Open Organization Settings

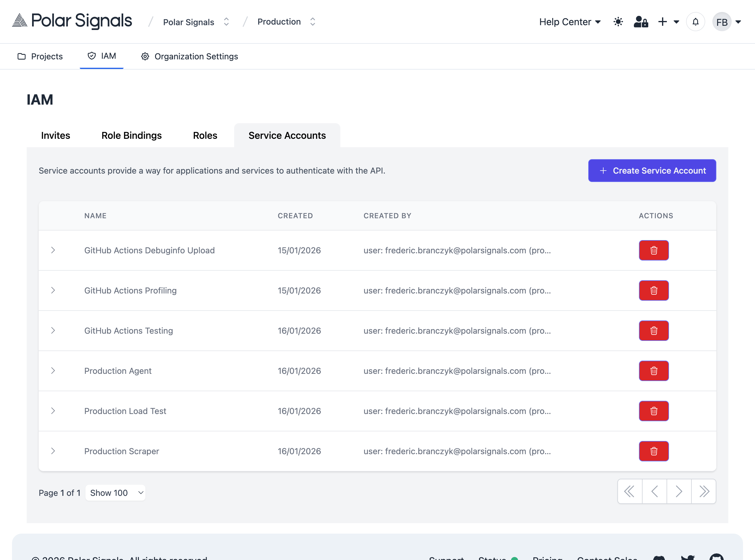(x=196, y=56)
